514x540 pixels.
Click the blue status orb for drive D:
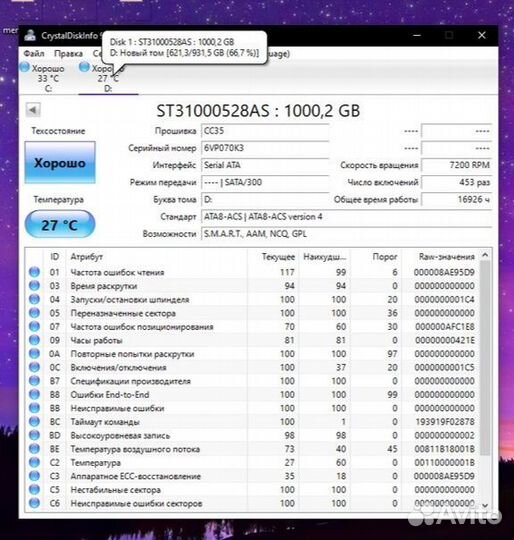(84, 67)
